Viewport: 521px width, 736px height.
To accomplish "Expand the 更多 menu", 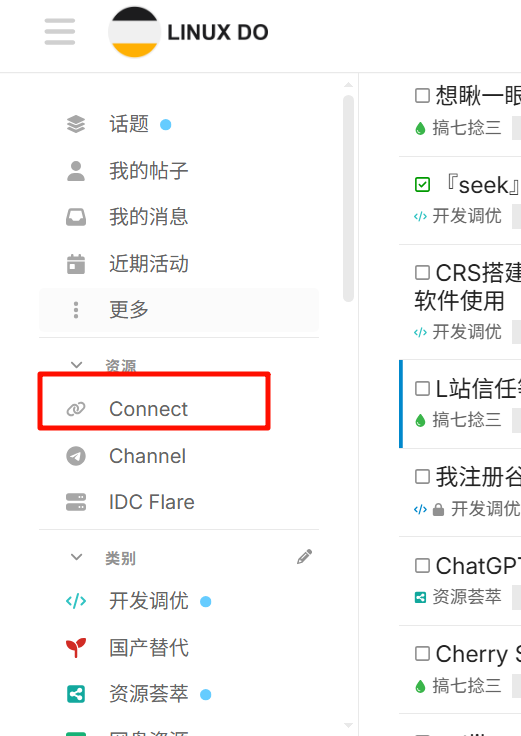I will pyautogui.click(x=179, y=310).
